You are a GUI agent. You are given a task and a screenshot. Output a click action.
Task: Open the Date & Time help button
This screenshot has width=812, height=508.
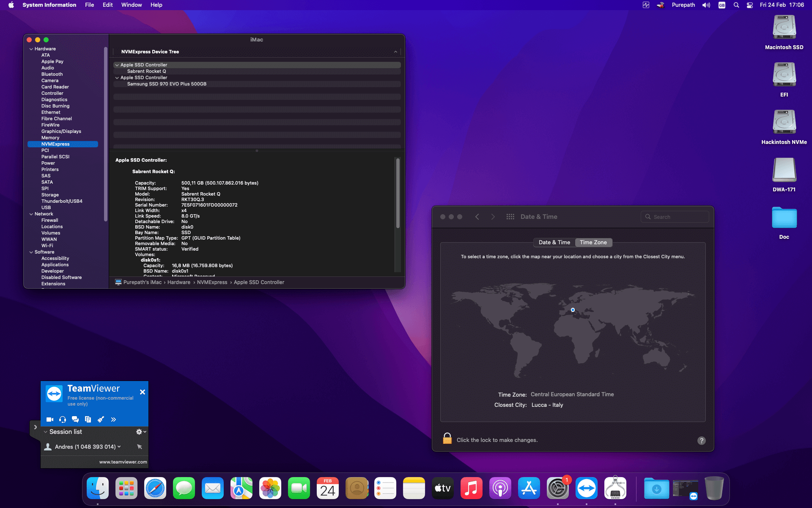pos(701,441)
